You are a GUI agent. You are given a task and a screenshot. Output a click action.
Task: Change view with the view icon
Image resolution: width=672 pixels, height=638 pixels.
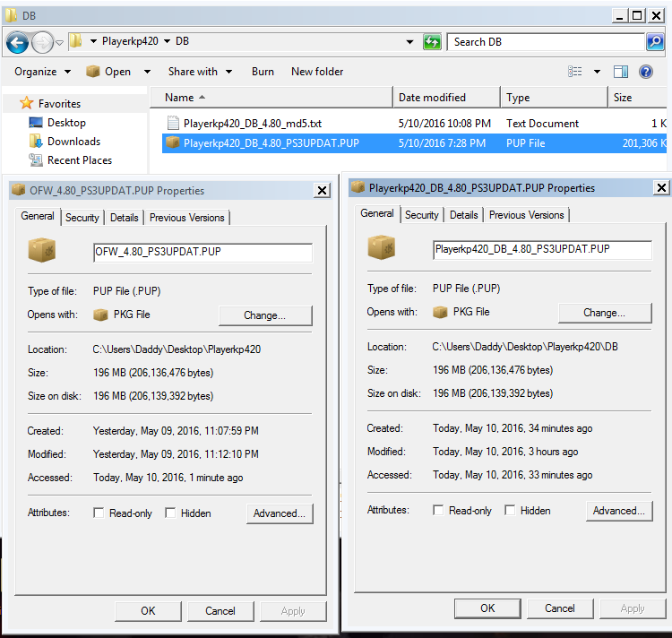[574, 72]
